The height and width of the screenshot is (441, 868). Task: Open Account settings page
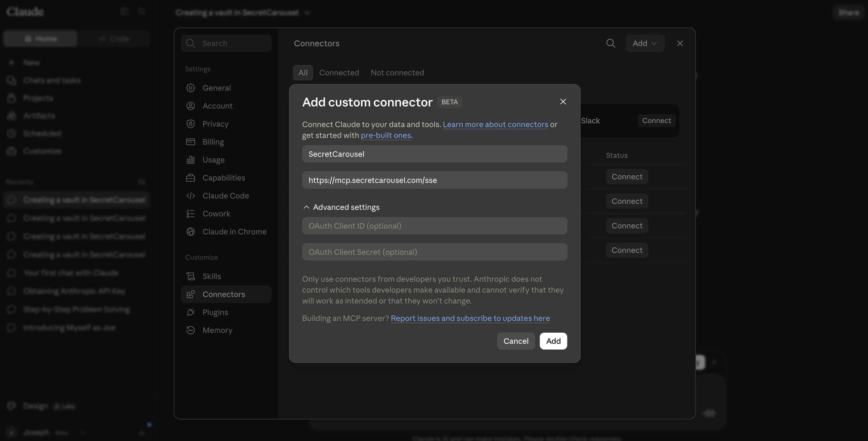[x=226, y=106]
